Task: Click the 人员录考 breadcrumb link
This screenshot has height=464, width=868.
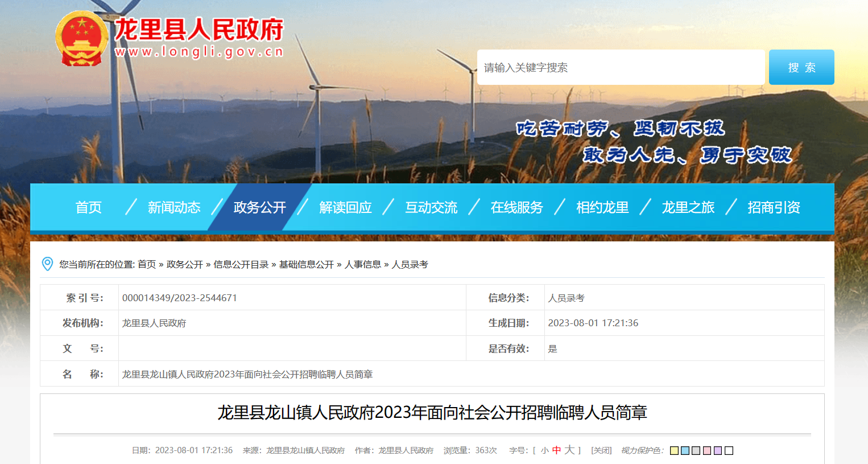Action: 410,264
